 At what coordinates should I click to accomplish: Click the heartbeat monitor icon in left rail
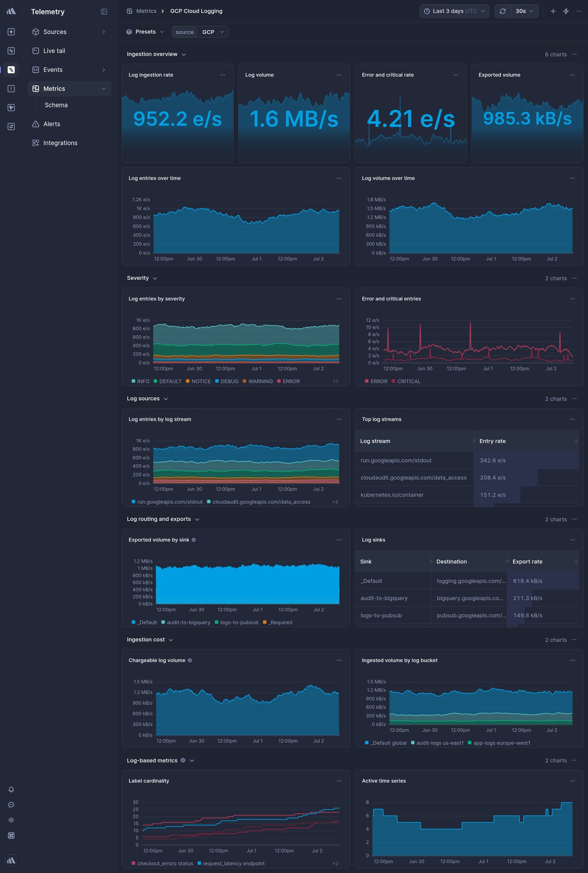coord(11,50)
